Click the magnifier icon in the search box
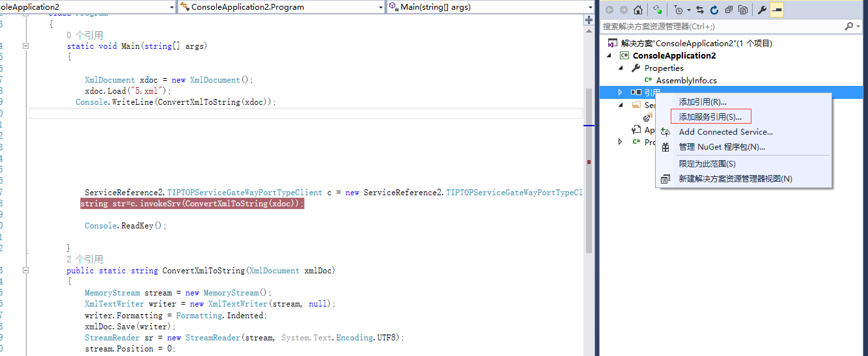Screen dimensions: 868x356 pyautogui.click(x=848, y=27)
